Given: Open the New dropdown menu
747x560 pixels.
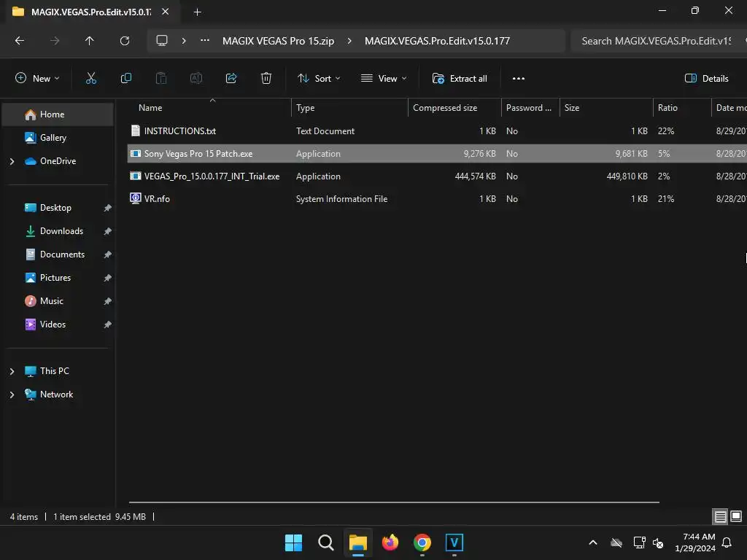Looking at the screenshot, I should coord(38,79).
